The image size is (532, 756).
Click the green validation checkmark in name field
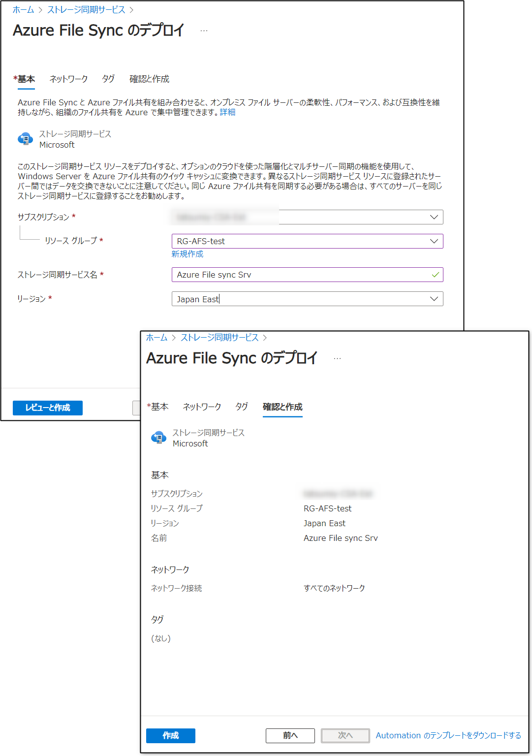point(435,275)
